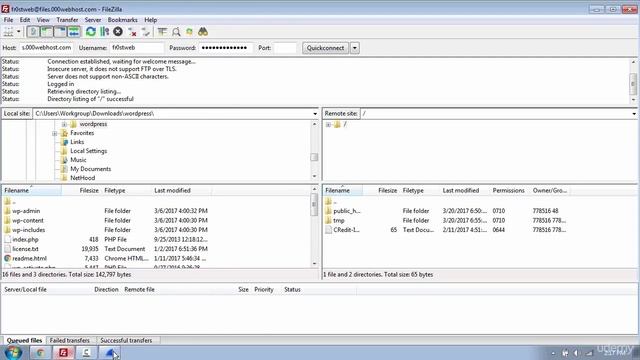Open the Site Manager icon
The height and width of the screenshot is (360, 640).
pos(8,32)
